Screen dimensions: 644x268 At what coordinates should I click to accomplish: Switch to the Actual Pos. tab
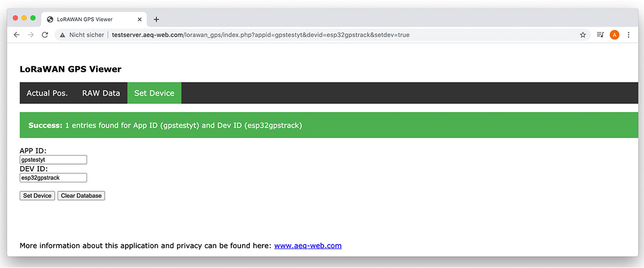point(47,93)
